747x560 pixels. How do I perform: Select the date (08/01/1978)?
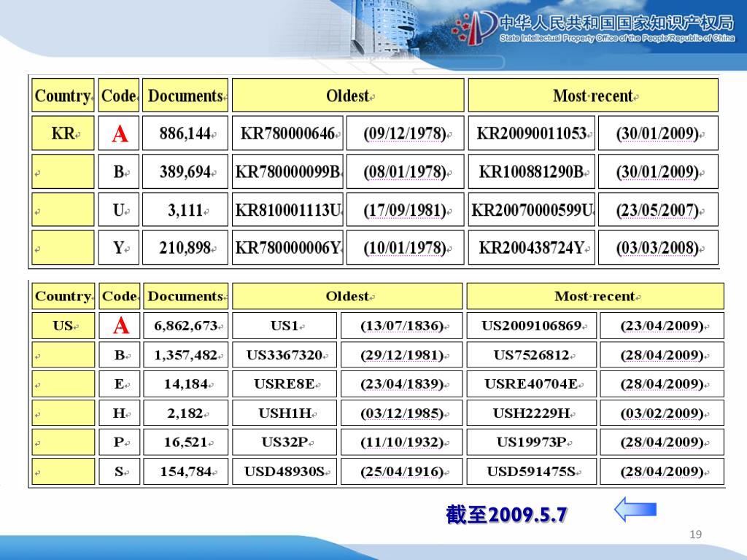(x=405, y=172)
